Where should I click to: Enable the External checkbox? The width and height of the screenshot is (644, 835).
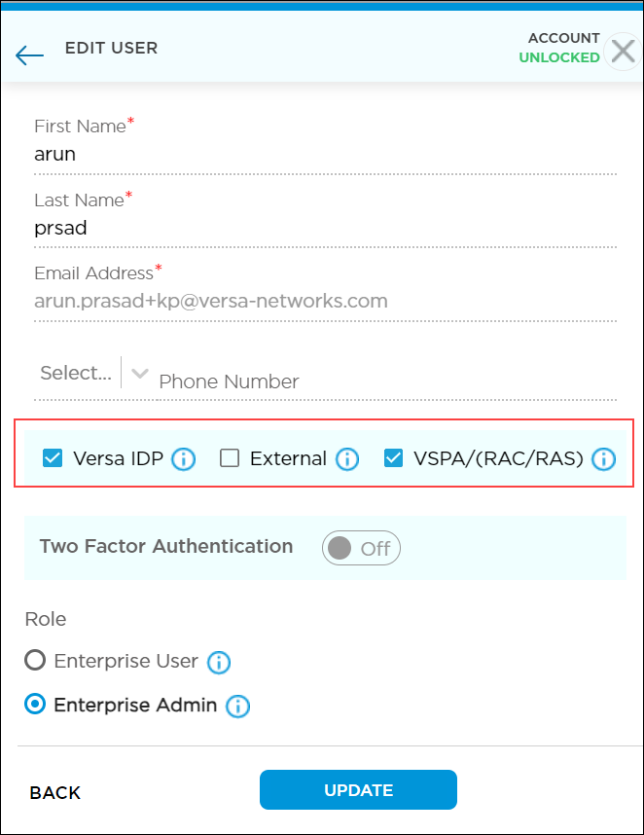tap(230, 458)
